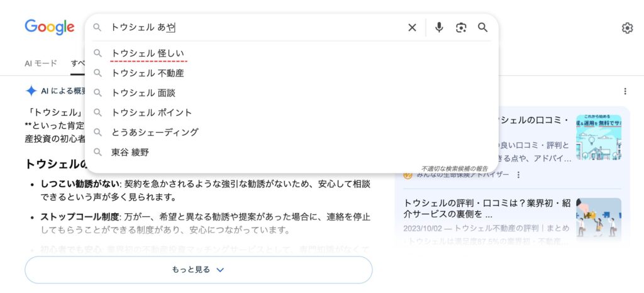The image size is (644, 293).
Task: Report inappropriate search predictions link
Action: click(454, 169)
